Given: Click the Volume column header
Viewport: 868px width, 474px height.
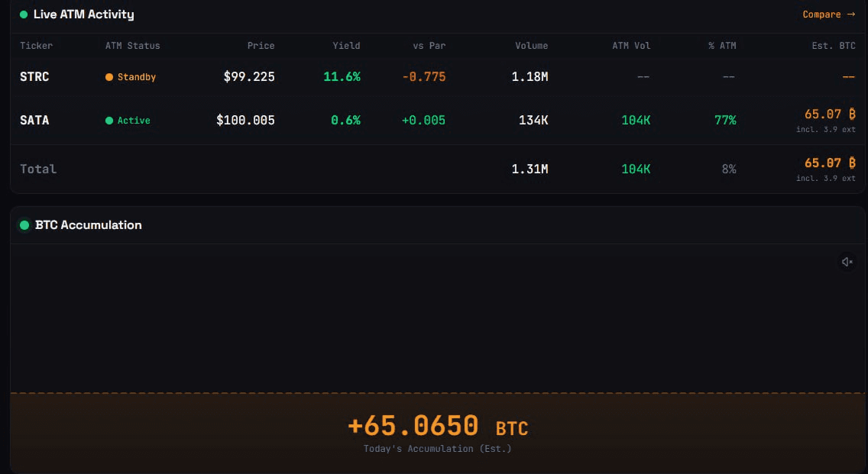Looking at the screenshot, I should (532, 46).
